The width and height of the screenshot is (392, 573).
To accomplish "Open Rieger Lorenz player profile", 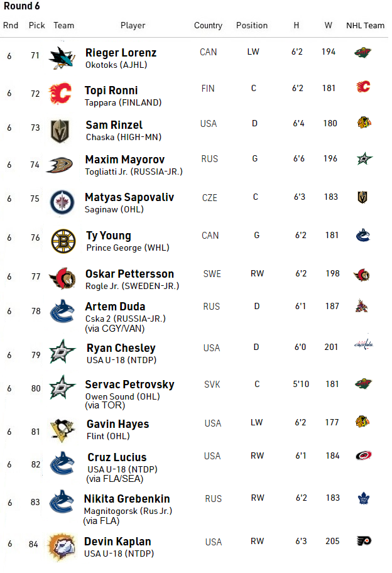I will coord(121,53).
